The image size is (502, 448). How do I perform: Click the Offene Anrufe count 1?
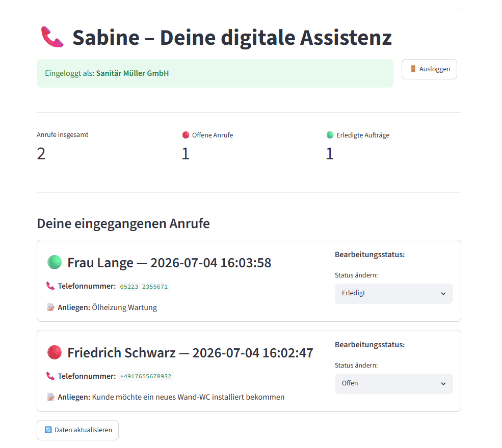point(186,154)
